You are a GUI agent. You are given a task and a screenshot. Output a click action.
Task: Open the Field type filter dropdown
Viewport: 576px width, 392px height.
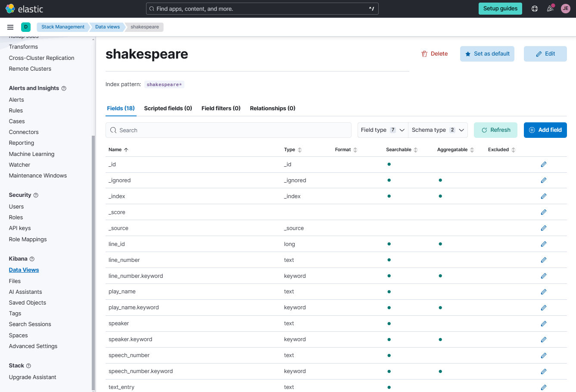point(383,130)
